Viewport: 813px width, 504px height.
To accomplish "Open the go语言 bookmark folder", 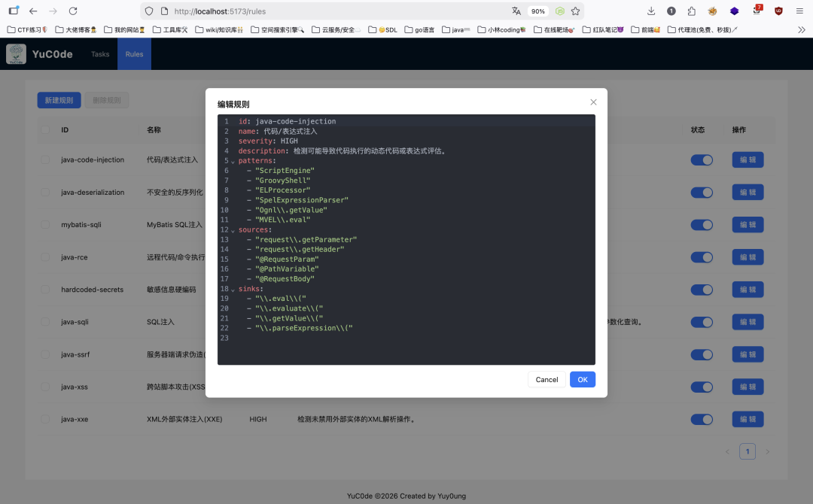I will (x=419, y=30).
